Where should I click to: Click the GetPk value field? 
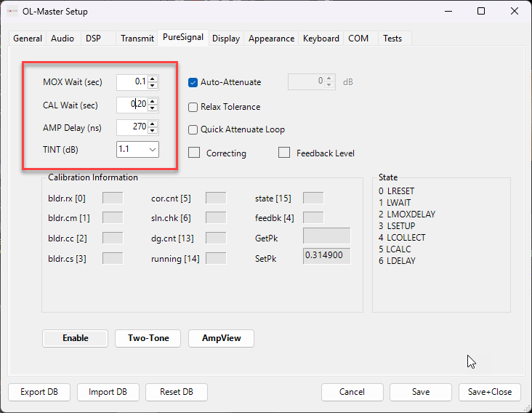tap(327, 236)
